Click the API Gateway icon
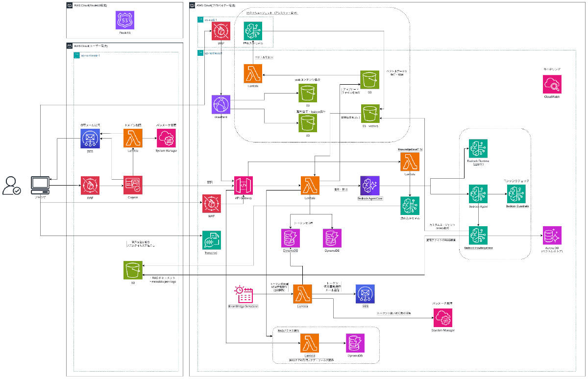The width and height of the screenshot is (588, 379). [244, 186]
